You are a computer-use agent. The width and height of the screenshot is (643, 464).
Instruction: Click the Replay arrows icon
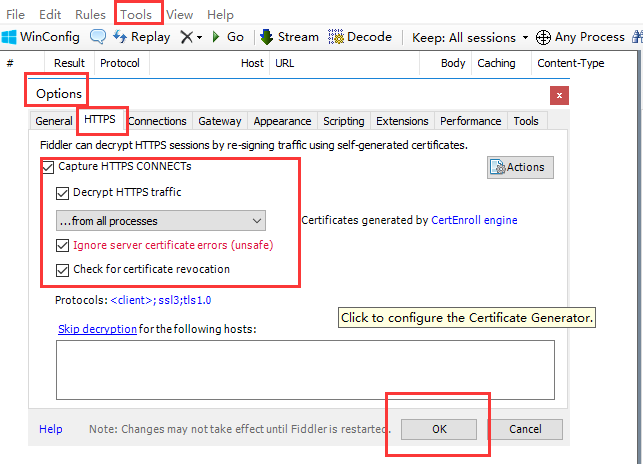click(120, 37)
